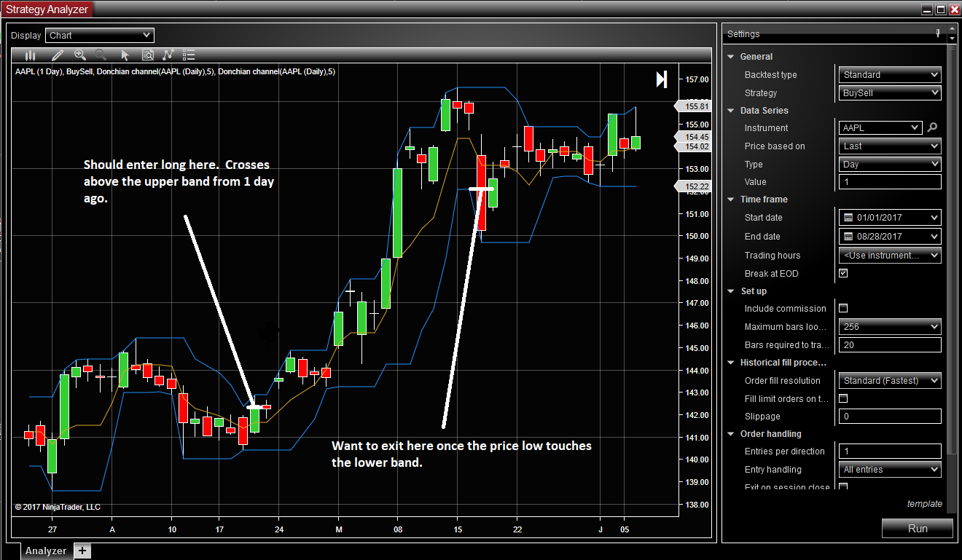
Task: Open the strategies line-graph icon
Action: [168, 55]
